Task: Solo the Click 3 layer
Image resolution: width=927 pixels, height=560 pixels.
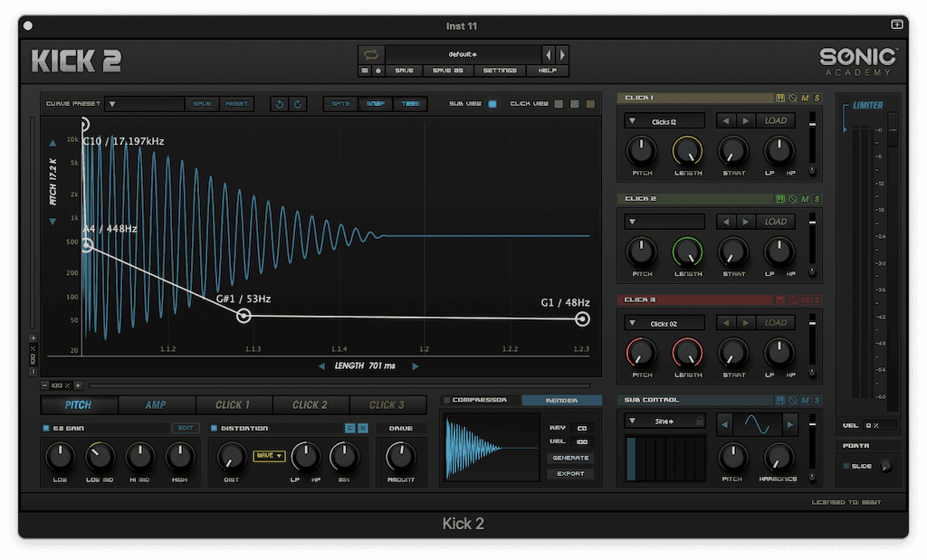Action: [817, 300]
